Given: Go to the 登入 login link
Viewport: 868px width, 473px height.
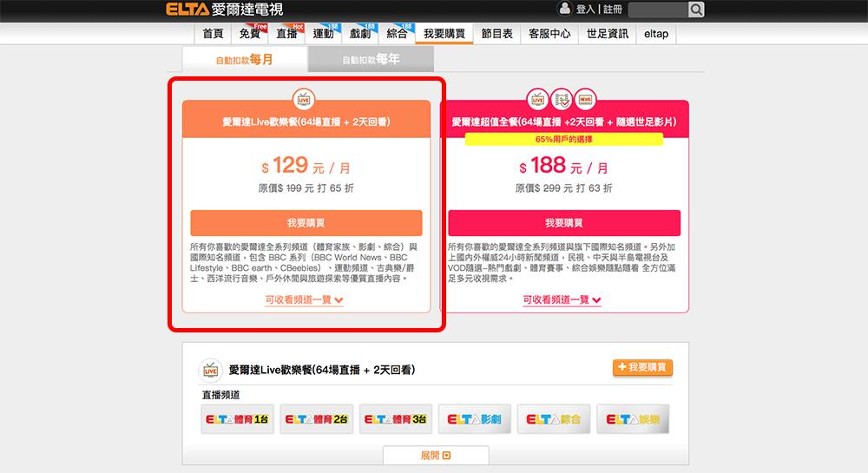Looking at the screenshot, I should click(585, 10).
